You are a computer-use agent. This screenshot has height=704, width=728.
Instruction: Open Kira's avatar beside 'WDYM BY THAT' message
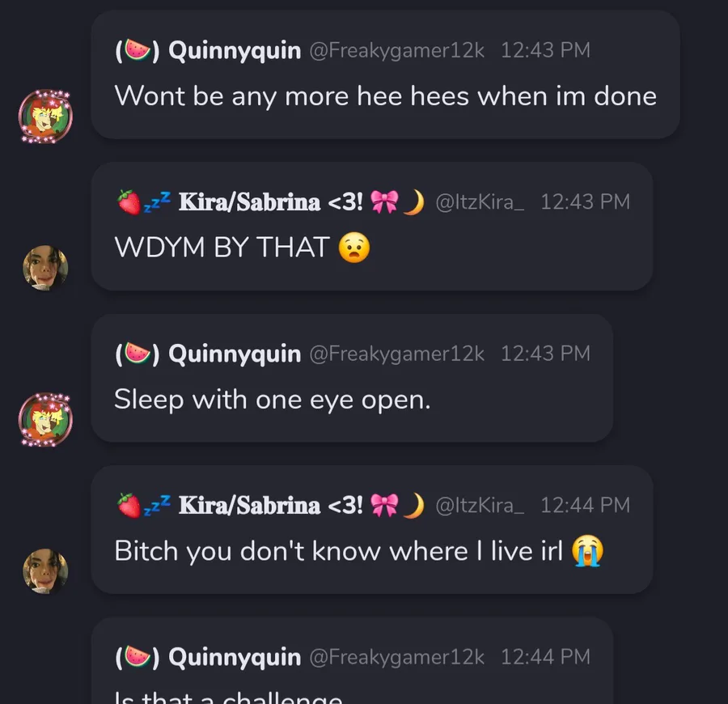[x=45, y=268]
